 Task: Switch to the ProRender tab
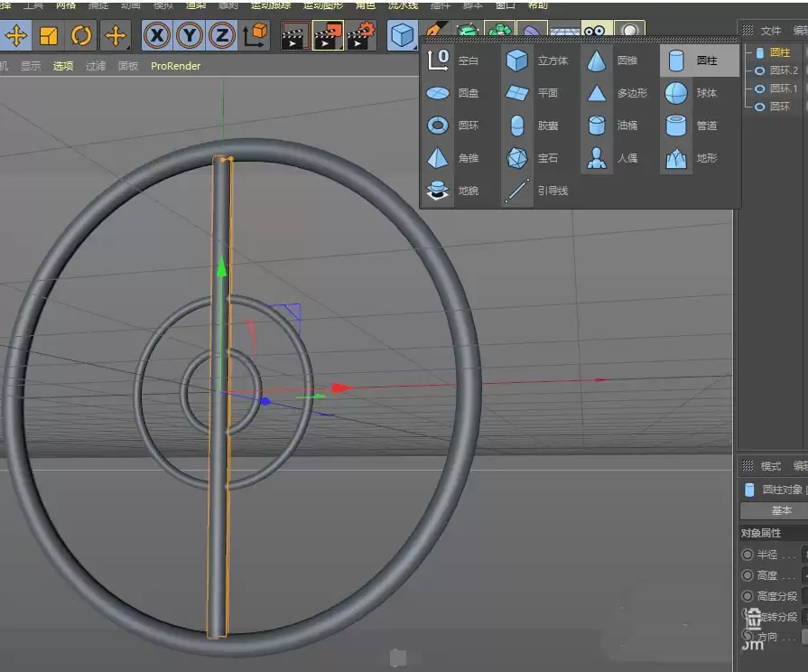[176, 65]
